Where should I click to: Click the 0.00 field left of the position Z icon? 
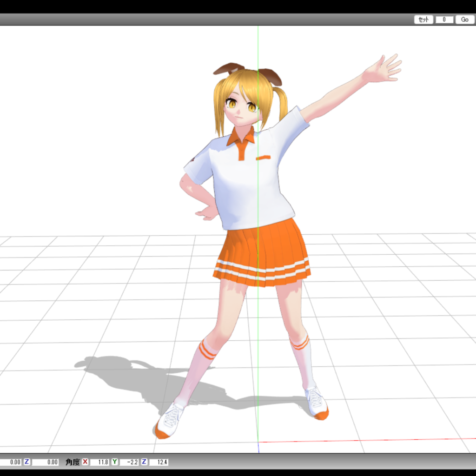pos(11,462)
